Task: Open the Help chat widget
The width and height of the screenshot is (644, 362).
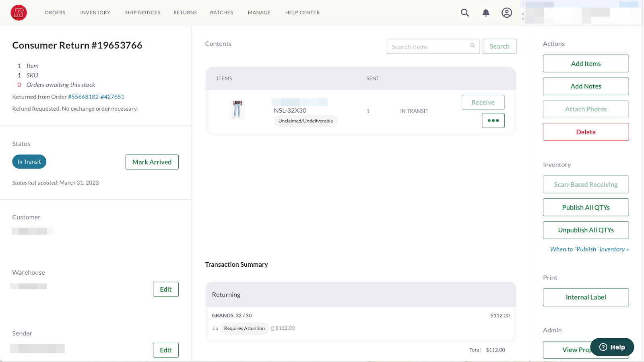Action: pos(611,347)
